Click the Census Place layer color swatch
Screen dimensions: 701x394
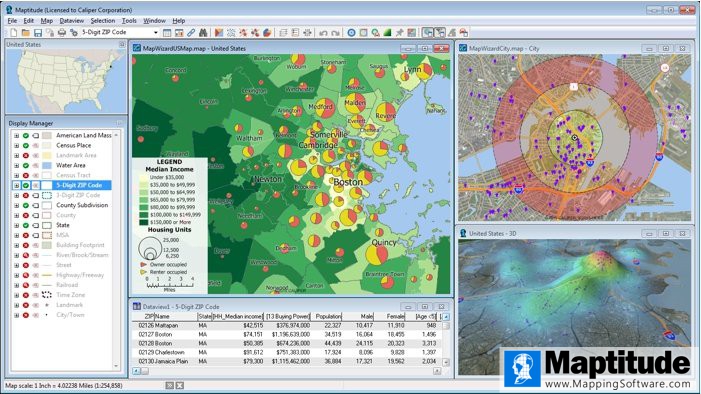(46, 145)
